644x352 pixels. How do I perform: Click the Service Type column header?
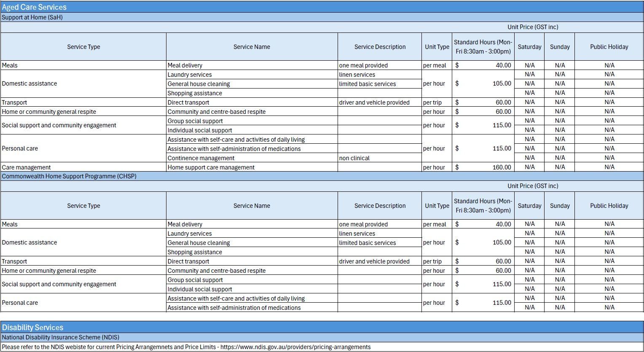[83, 47]
